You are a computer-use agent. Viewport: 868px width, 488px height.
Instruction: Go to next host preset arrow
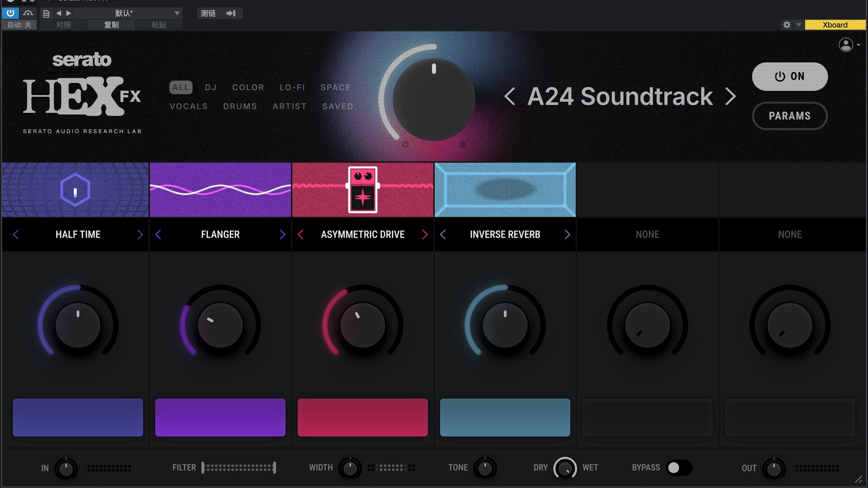[x=69, y=13]
